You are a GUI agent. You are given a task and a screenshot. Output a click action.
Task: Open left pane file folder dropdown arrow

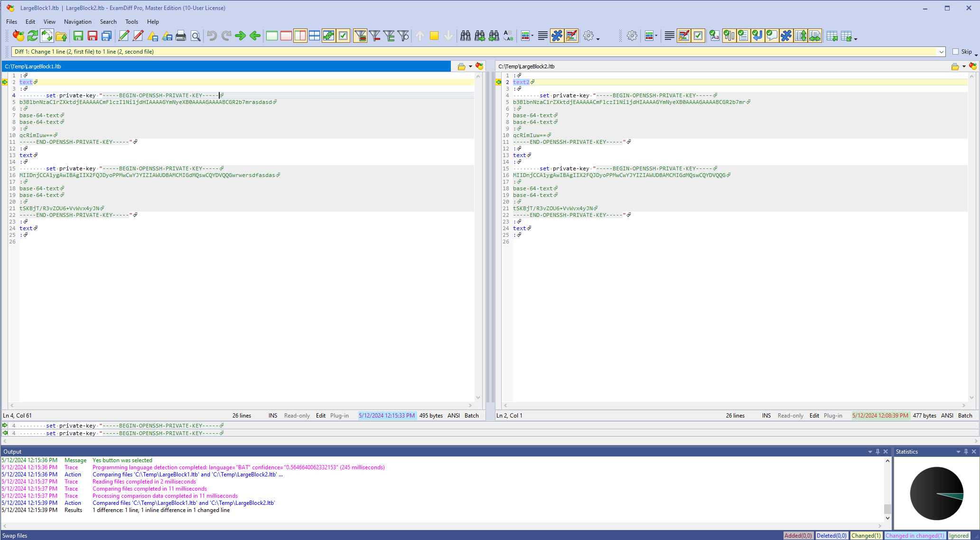(x=470, y=66)
